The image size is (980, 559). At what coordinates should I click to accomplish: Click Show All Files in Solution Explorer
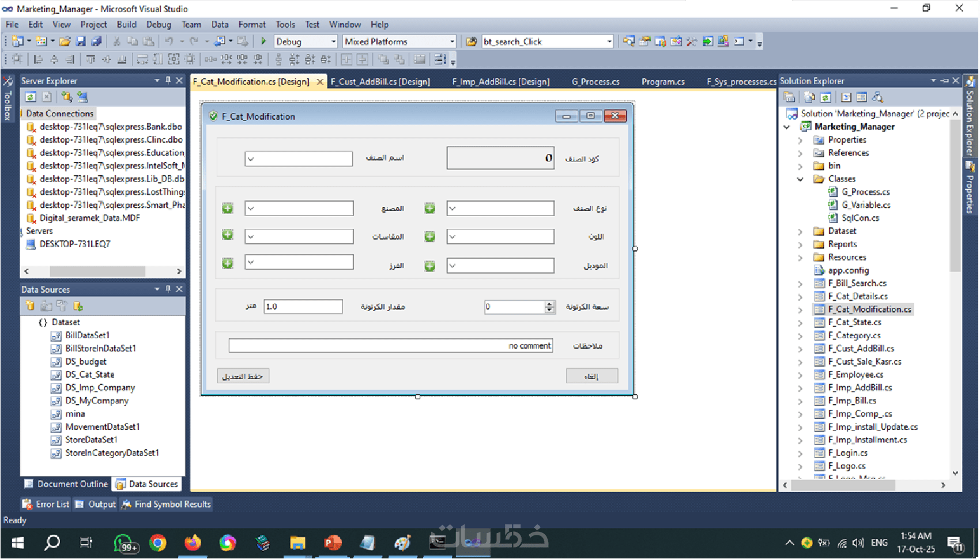click(810, 97)
